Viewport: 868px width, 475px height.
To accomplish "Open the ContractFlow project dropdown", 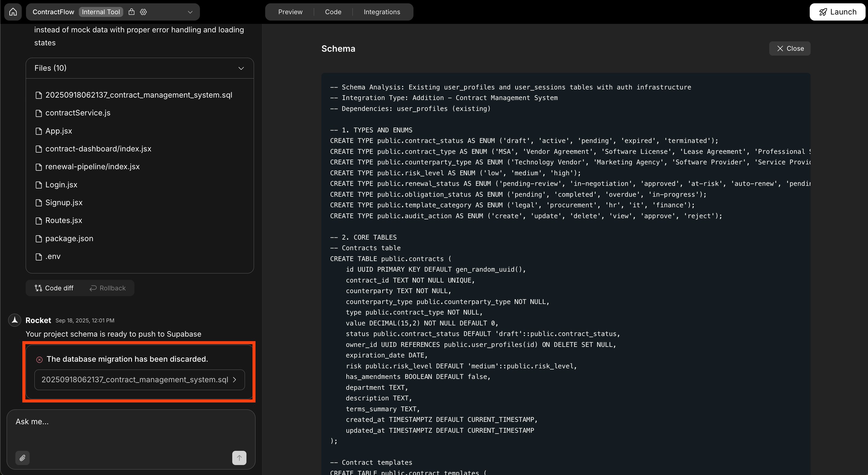I will (190, 12).
